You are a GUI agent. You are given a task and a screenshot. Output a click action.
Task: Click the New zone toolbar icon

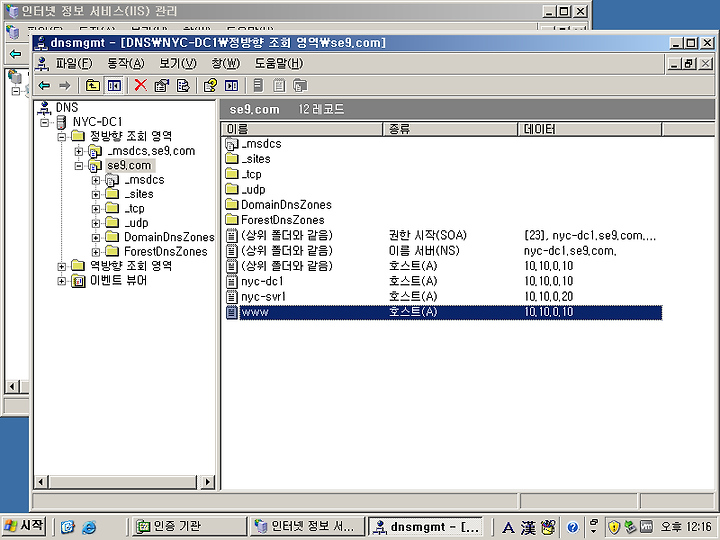click(300, 85)
